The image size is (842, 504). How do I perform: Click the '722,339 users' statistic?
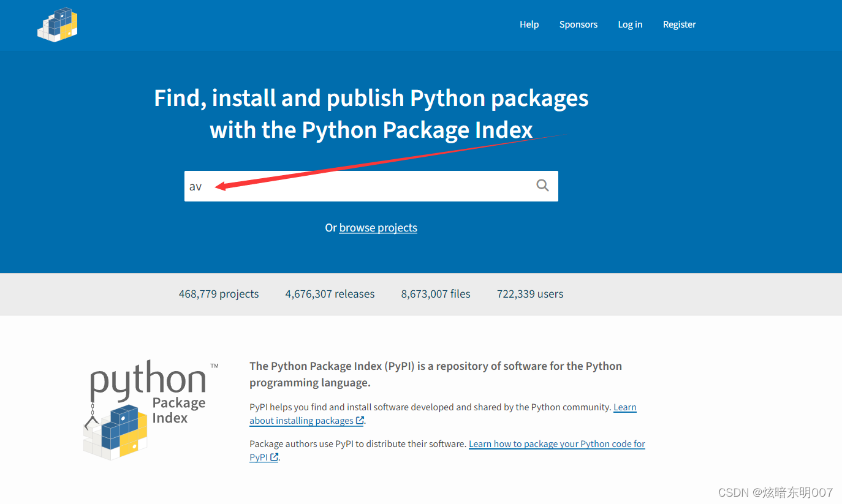pos(530,294)
